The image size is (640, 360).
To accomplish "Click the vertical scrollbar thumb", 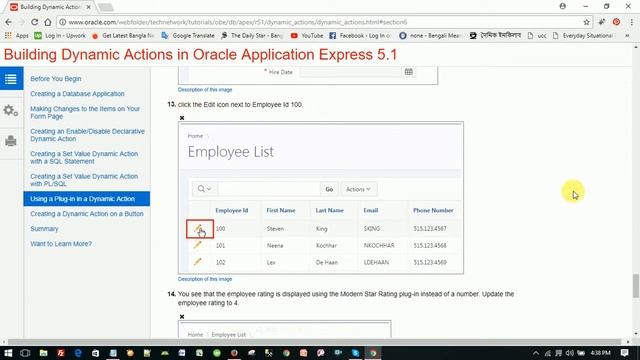I will pyautogui.click(x=636, y=286).
